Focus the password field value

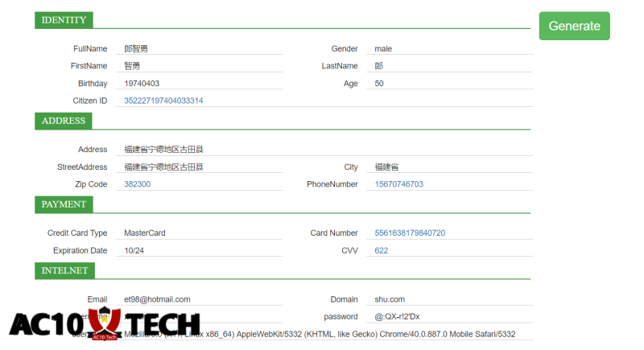tap(451, 316)
